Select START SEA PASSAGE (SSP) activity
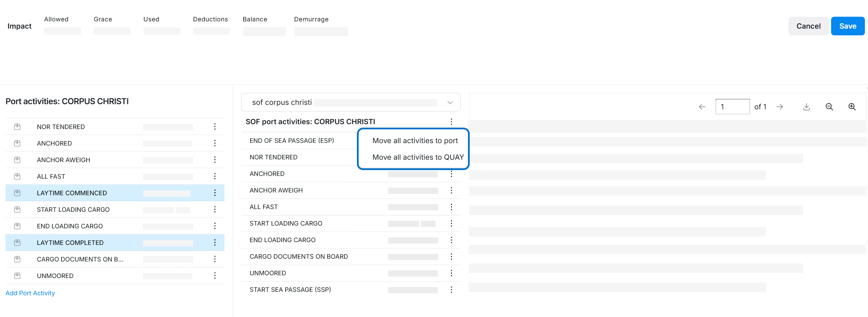Image resolution: width=868 pixels, height=317 pixels. coord(351,290)
